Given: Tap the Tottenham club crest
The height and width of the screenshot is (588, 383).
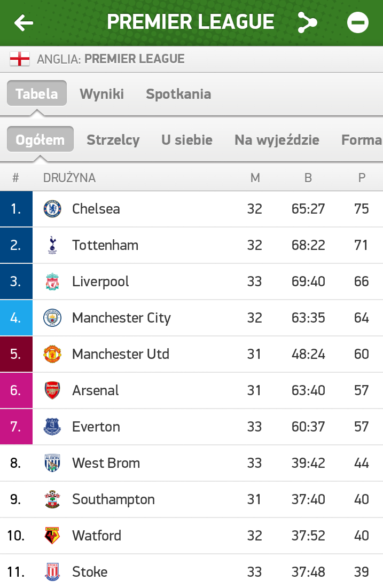Looking at the screenshot, I should pos(52,245).
